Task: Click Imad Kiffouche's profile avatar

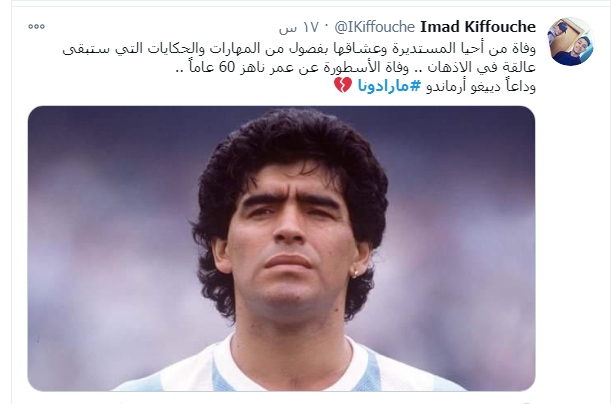Action: pos(570,42)
